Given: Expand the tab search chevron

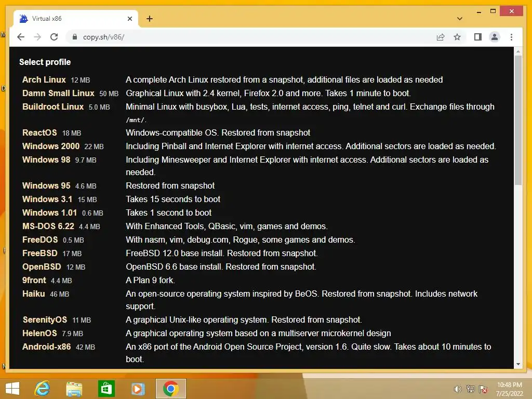Looking at the screenshot, I should click(459, 19).
